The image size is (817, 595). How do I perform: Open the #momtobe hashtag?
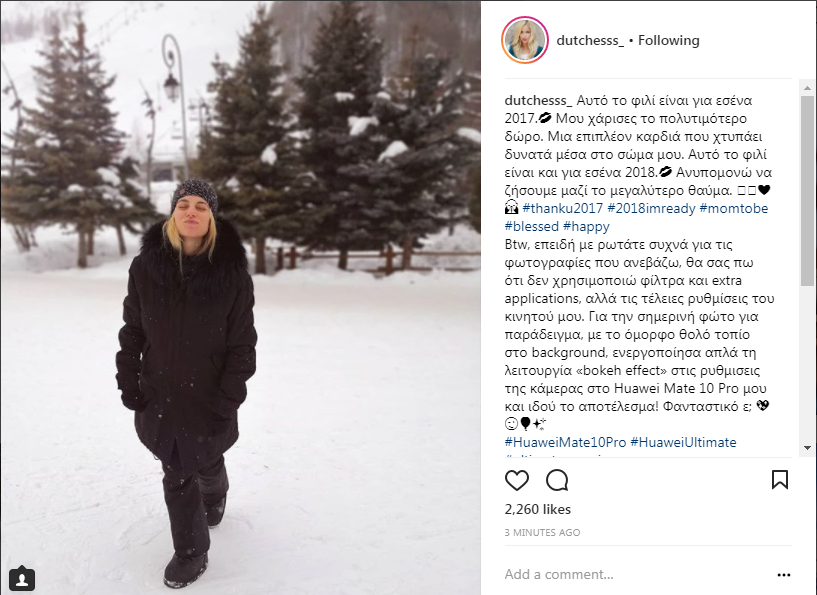tap(734, 208)
